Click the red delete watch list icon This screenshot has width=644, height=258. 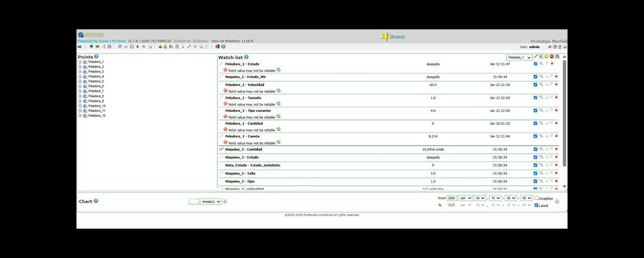[x=552, y=56]
